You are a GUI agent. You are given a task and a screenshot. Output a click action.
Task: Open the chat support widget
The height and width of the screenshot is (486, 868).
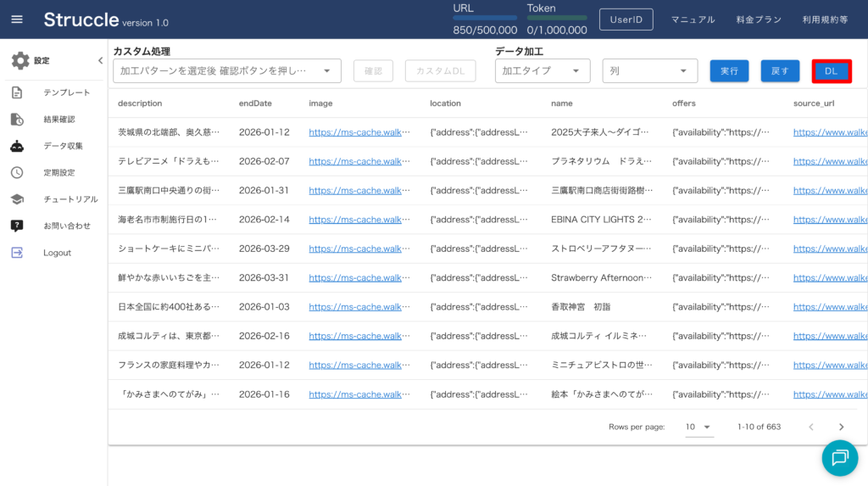[x=839, y=457]
